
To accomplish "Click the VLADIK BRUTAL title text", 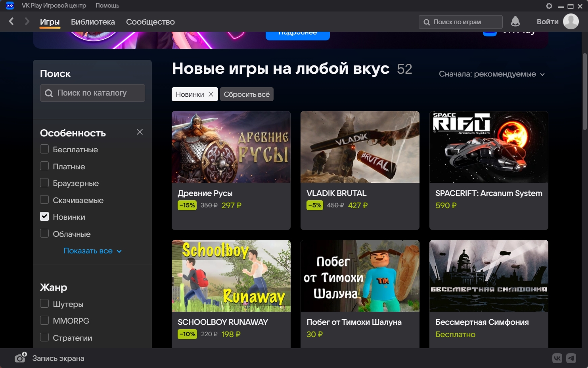I will [x=337, y=193].
